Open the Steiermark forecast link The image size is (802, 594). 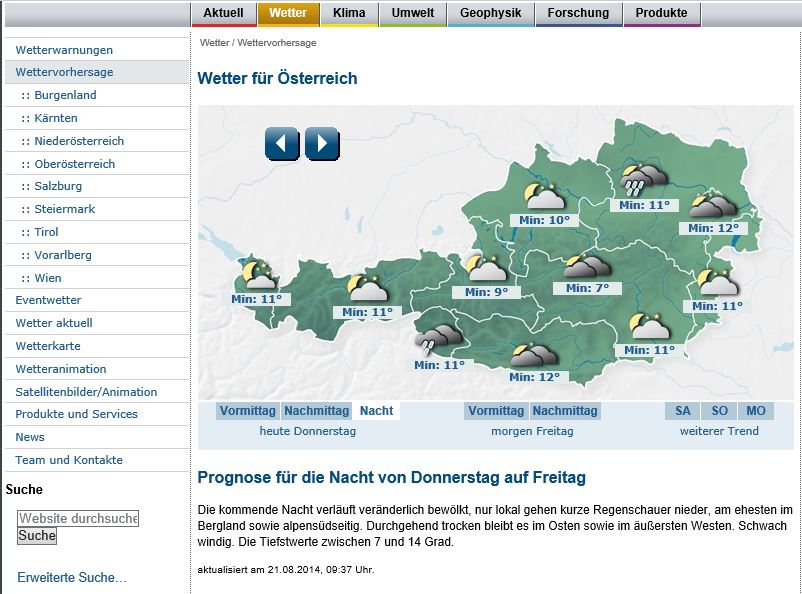pyautogui.click(x=64, y=209)
